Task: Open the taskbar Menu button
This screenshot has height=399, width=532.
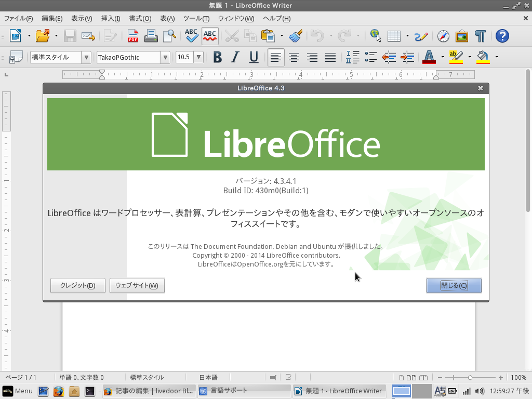Action: pos(18,391)
